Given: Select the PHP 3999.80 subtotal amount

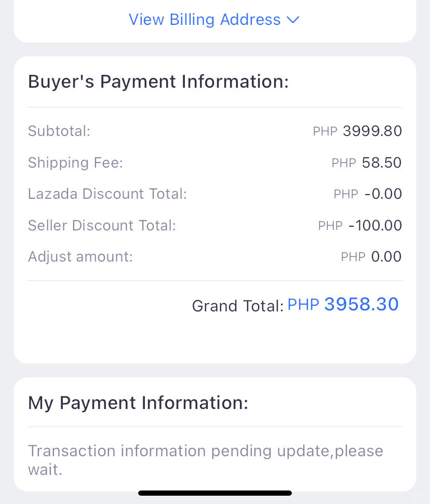Looking at the screenshot, I should pyautogui.click(x=357, y=131).
